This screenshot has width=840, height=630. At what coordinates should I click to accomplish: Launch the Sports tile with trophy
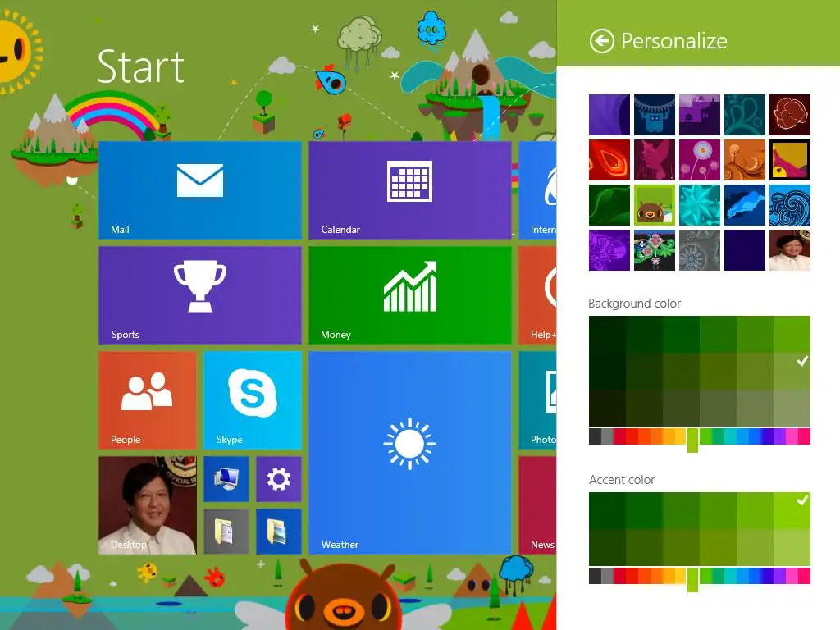coord(200,295)
